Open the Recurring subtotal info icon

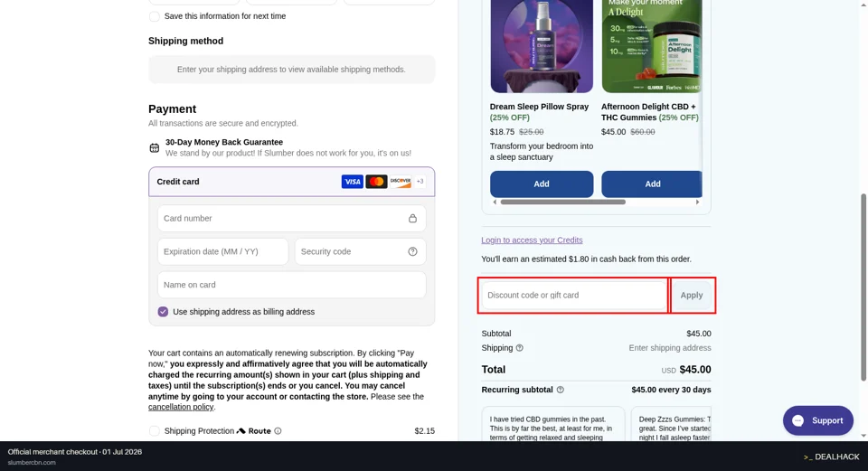[561, 390]
